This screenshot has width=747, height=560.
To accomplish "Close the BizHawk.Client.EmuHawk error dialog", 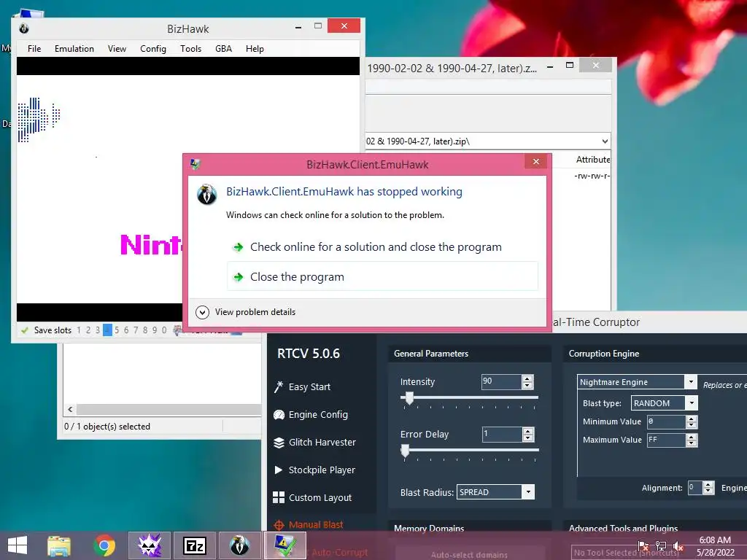I will (x=536, y=161).
